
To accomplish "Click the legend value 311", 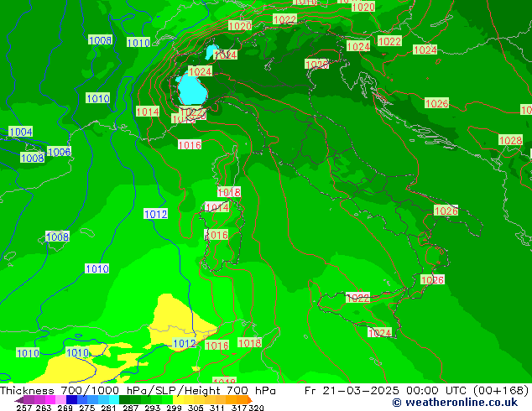I will coord(217,408).
